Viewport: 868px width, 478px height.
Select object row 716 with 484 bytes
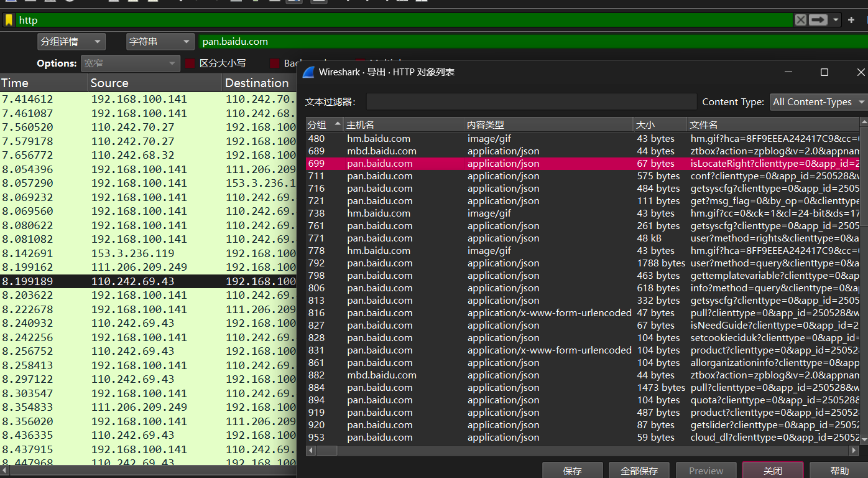pyautogui.click(x=582, y=188)
